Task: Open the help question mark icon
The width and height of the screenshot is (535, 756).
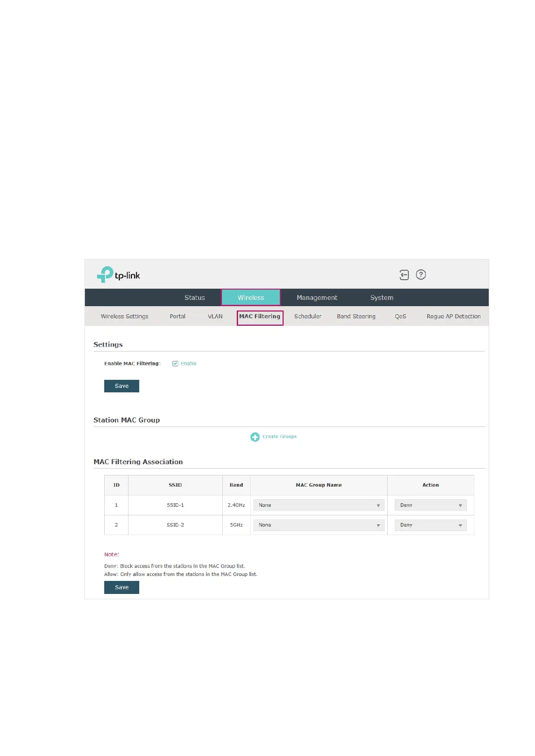Action: pos(421,275)
